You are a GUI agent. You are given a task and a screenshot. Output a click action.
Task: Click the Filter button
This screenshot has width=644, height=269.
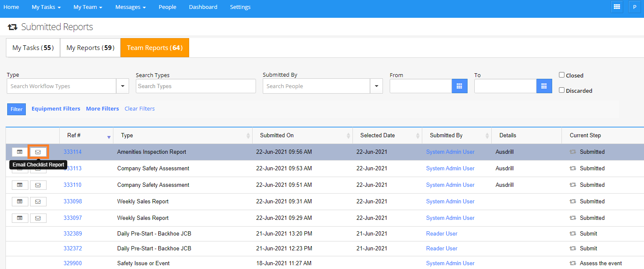(x=16, y=109)
